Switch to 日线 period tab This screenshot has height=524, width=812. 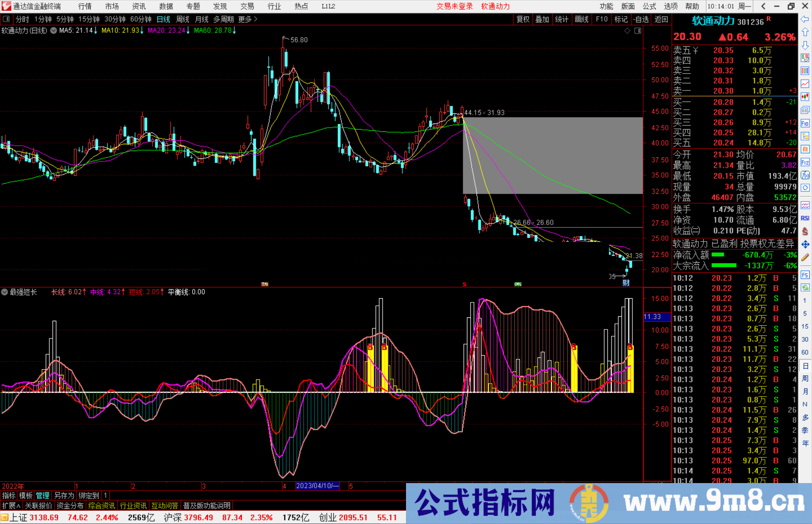pos(163,19)
